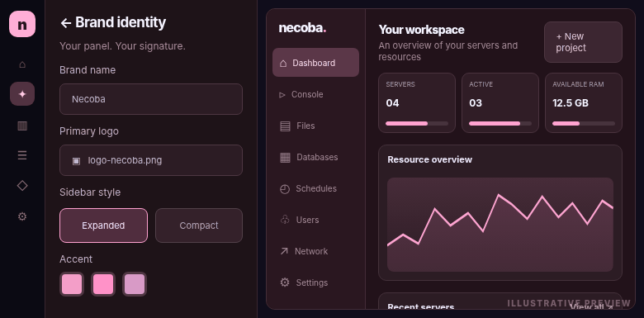Open the Files menu label

pos(305,126)
